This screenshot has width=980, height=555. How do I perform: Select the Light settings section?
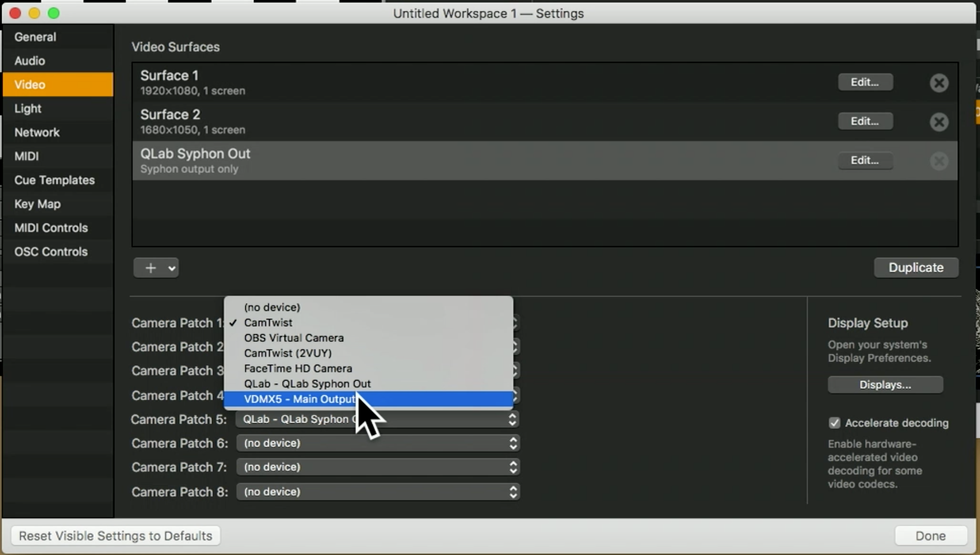tap(28, 108)
